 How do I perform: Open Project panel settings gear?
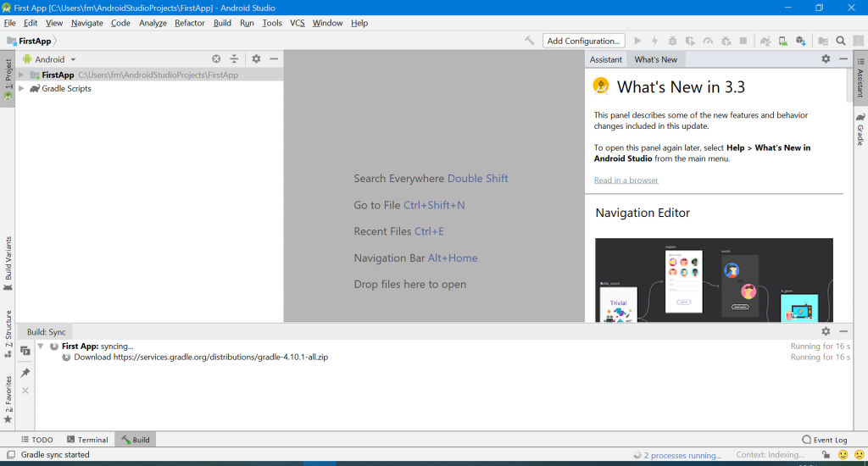pyautogui.click(x=256, y=58)
